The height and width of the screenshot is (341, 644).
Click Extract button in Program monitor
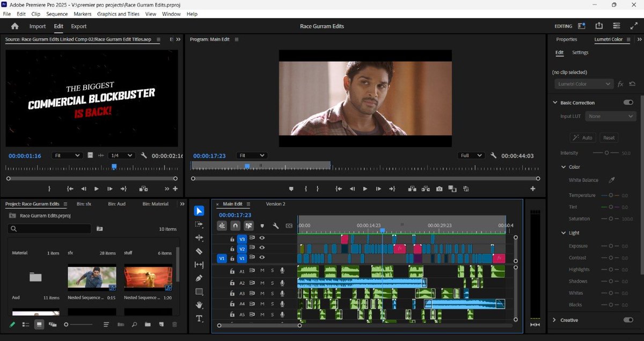[x=426, y=188]
